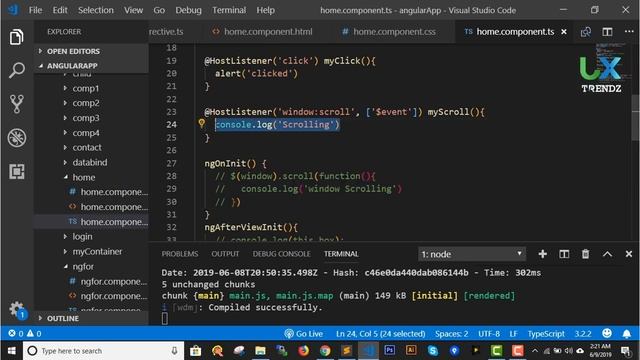This screenshot has width=640, height=360.
Task: Collapse the ngfor folder
Action: [x=83, y=267]
